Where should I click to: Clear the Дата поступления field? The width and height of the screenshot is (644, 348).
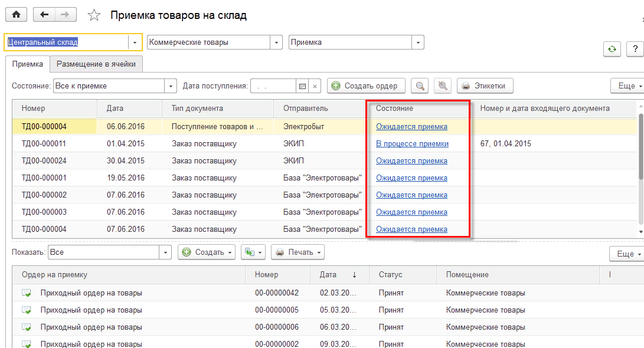pos(315,86)
